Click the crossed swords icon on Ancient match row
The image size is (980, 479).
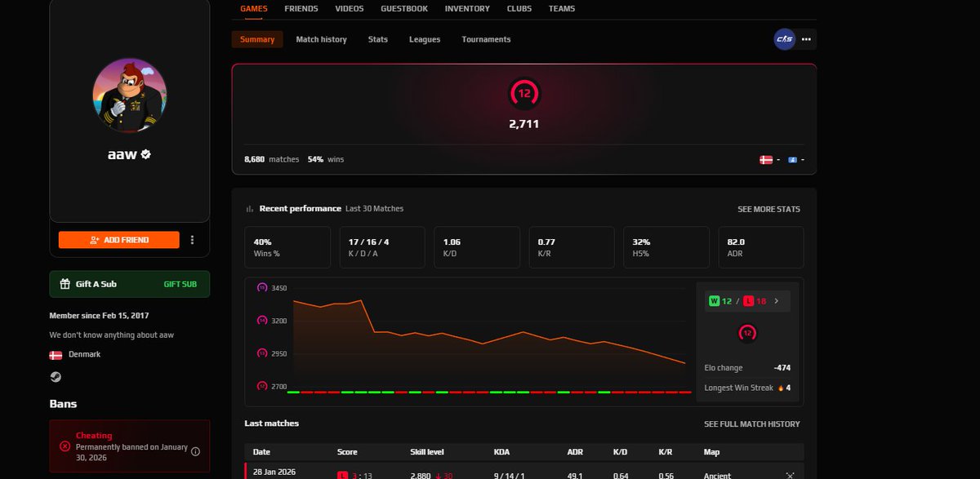click(x=790, y=476)
